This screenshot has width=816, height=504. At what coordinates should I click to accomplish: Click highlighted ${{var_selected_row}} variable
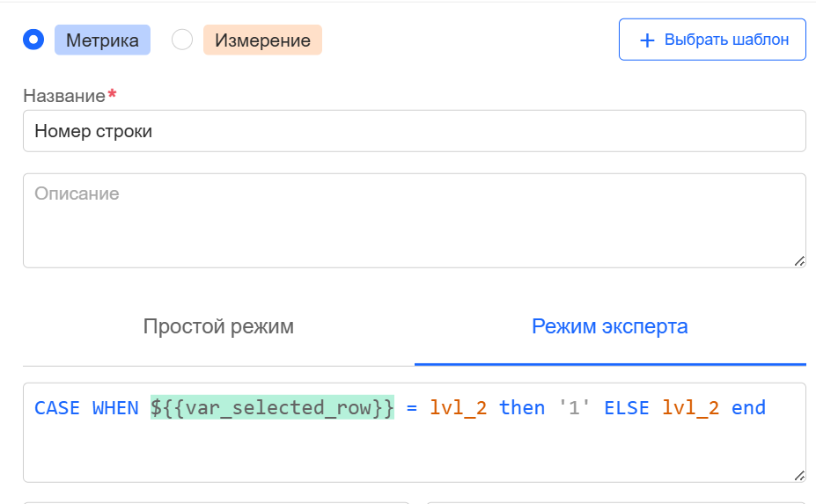272,408
